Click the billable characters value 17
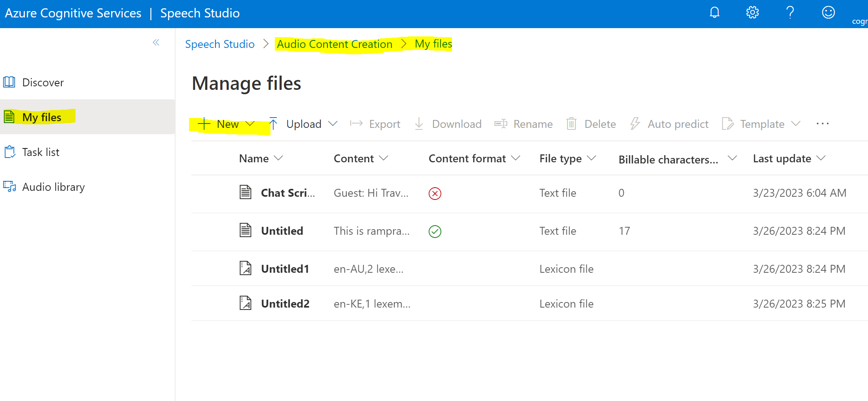868x401 pixels. pos(624,231)
